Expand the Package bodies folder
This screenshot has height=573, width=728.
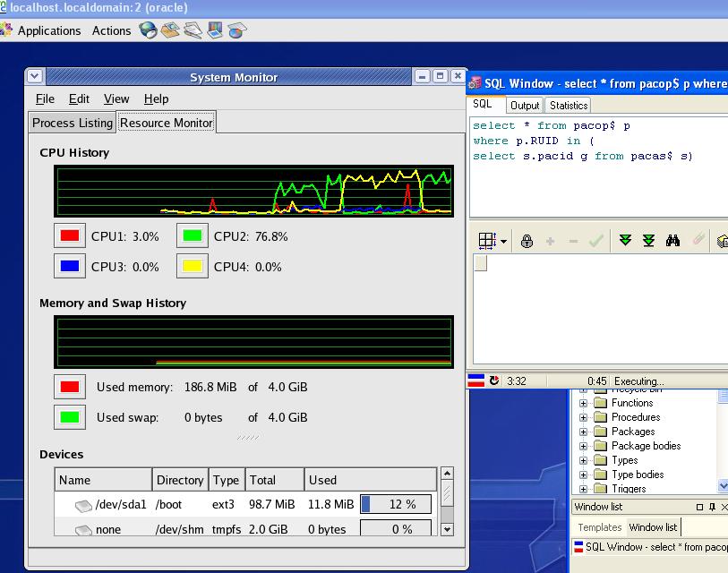point(583,446)
